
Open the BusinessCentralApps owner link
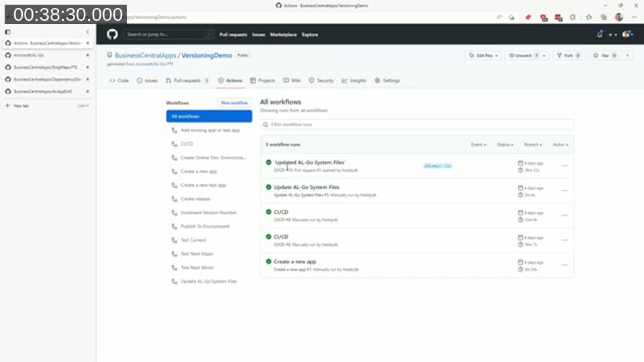click(146, 56)
